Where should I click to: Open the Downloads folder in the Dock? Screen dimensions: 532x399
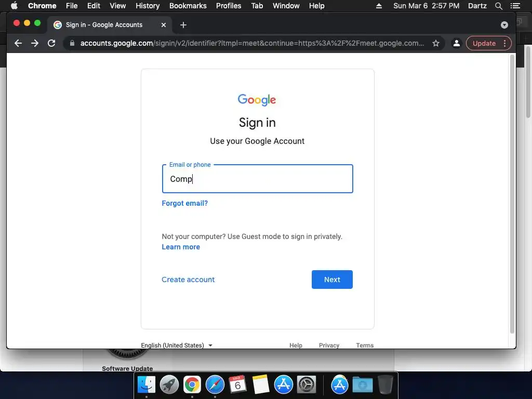[362, 384]
